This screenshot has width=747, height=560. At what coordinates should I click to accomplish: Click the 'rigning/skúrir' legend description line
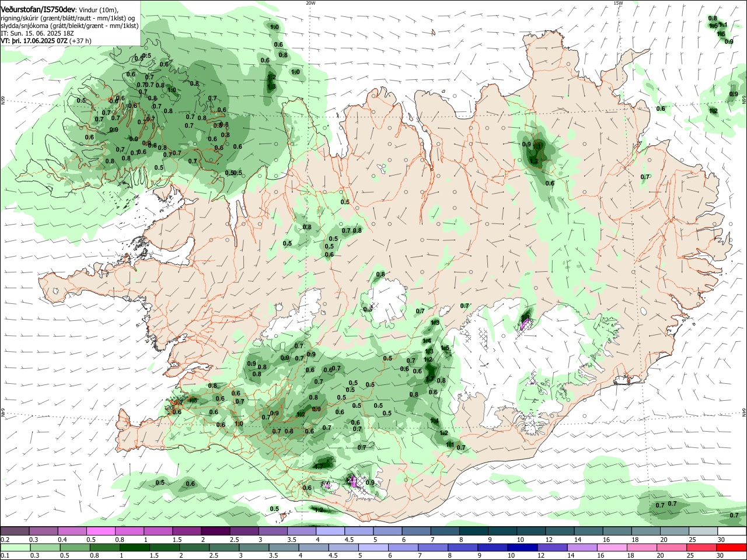pos(68,18)
